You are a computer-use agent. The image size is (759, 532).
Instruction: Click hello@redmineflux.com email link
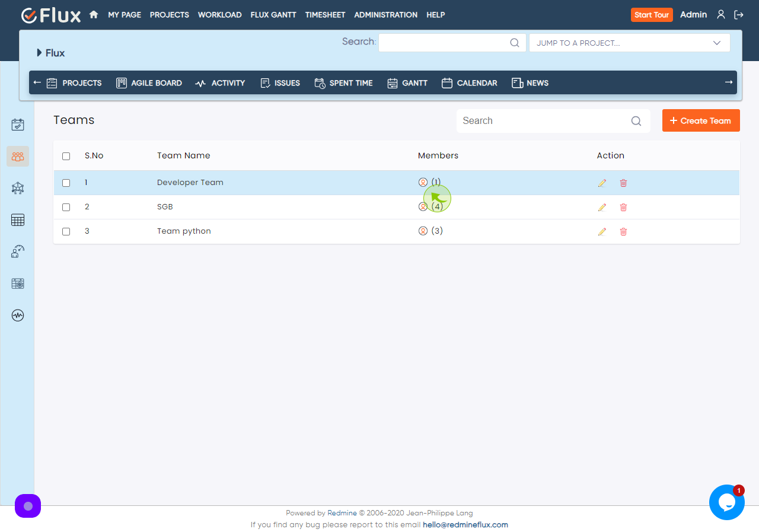[465, 525]
